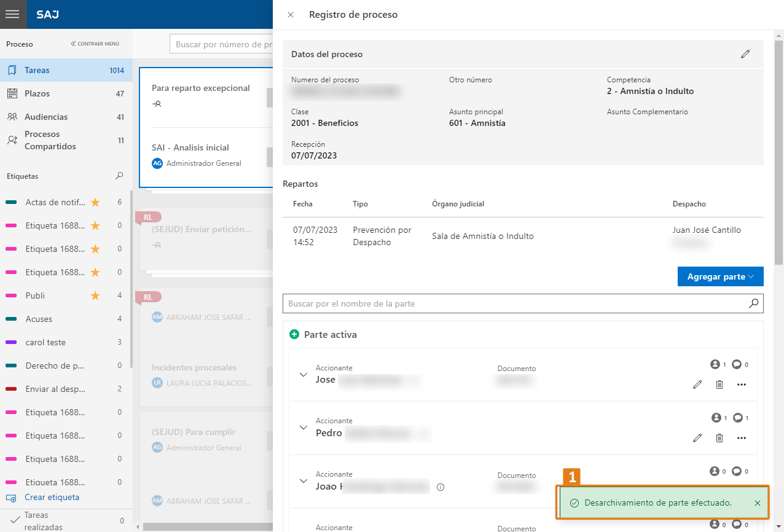Viewport: 784px width, 532px height.
Task: Click the Plazos calendar icon
Action: click(x=12, y=93)
